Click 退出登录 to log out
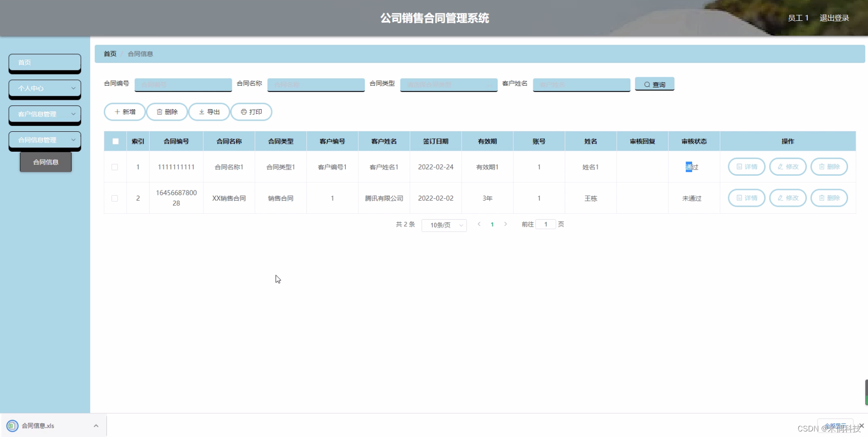The image size is (868, 437). pos(834,18)
